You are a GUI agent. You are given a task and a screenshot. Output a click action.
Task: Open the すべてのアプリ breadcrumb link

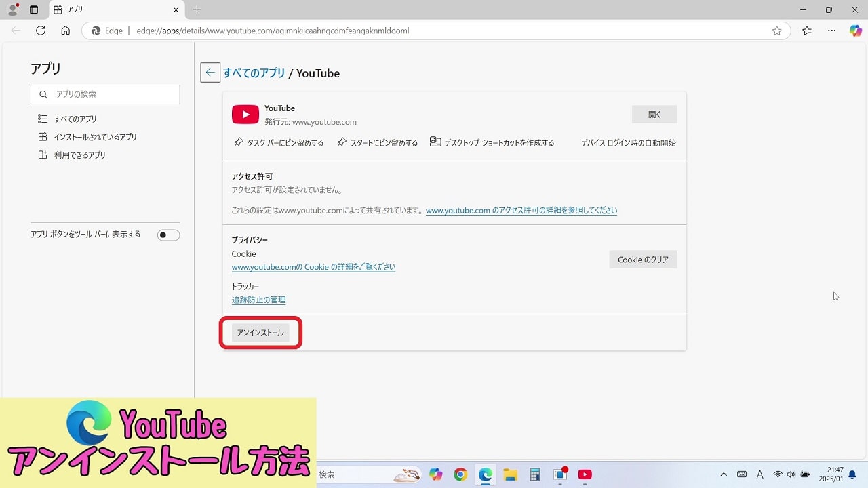pyautogui.click(x=254, y=73)
